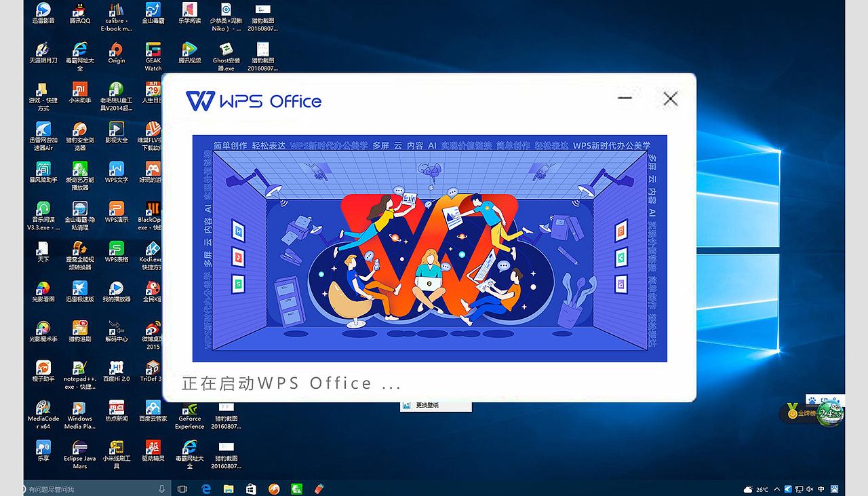The width and height of the screenshot is (868, 496).
Task: Open the Windows Store taskbar icon
Action: pyautogui.click(x=251, y=489)
